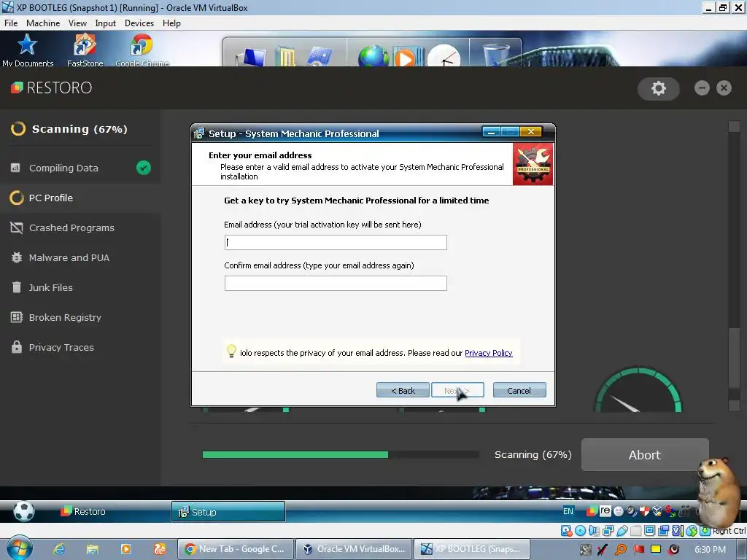Screen dimensions: 747x560
Task: Click the VirtualBox network status icon
Action: coord(608,531)
